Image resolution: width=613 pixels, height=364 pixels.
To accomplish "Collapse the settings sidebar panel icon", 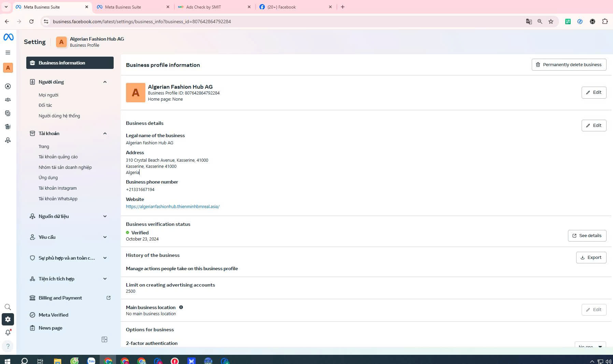I will [104, 339].
